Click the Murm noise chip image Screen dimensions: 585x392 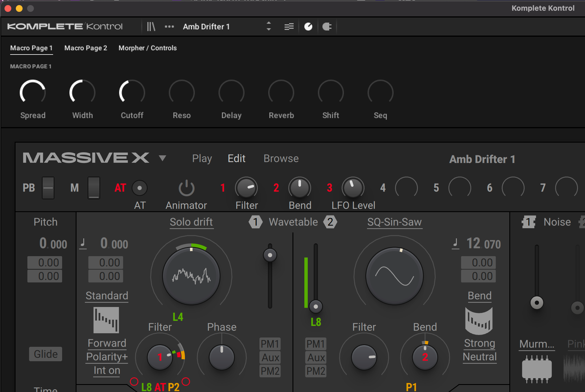click(x=537, y=369)
